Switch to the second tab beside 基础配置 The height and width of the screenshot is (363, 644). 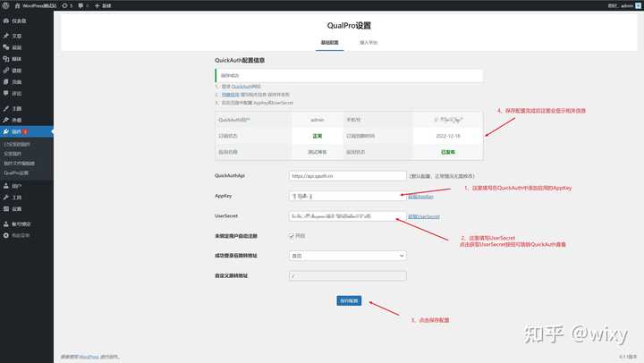[x=369, y=42]
